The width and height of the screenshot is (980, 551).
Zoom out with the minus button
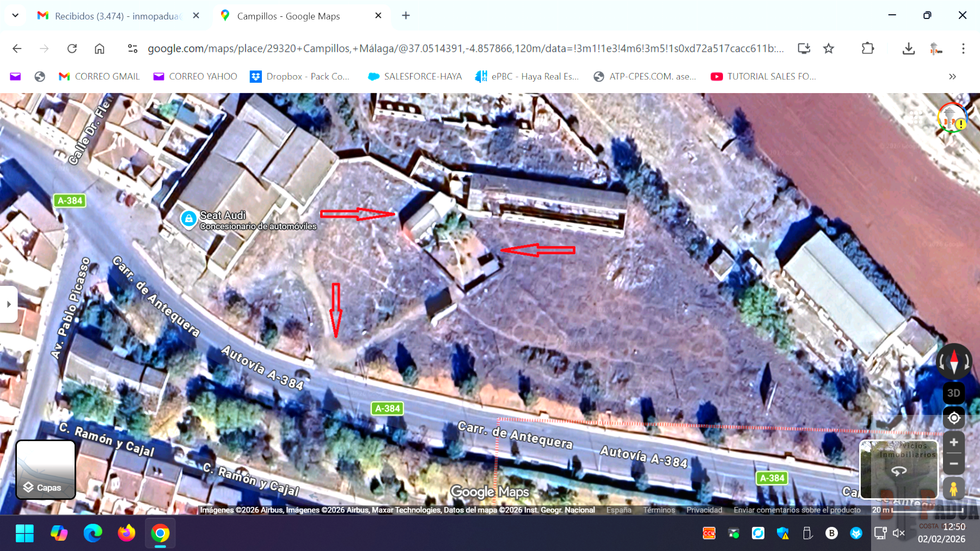tap(953, 464)
